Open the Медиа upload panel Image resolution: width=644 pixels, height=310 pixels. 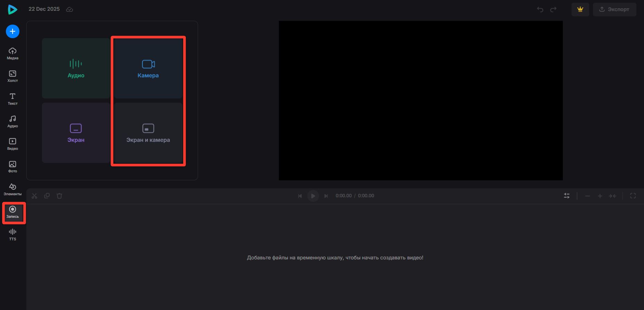pos(12,53)
